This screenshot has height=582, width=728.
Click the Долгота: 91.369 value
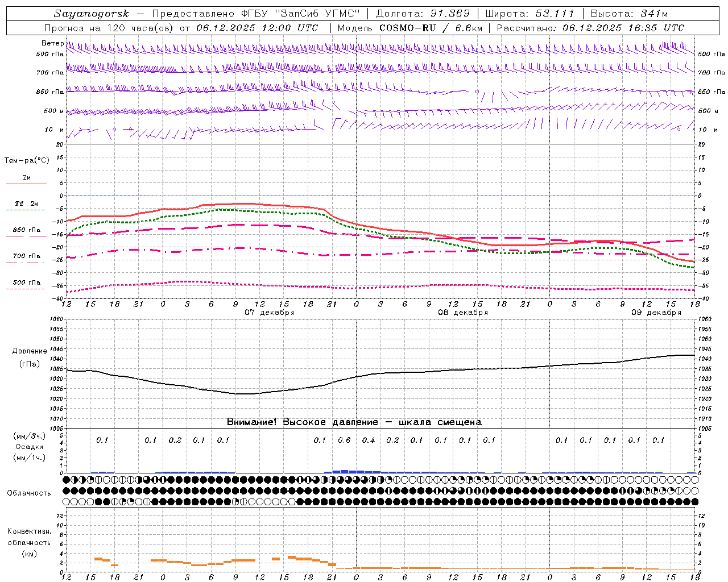pos(423,14)
